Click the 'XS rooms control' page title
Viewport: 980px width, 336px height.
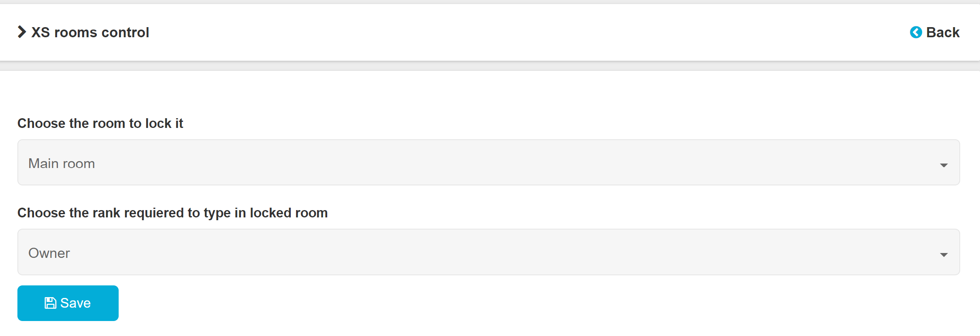tap(90, 32)
